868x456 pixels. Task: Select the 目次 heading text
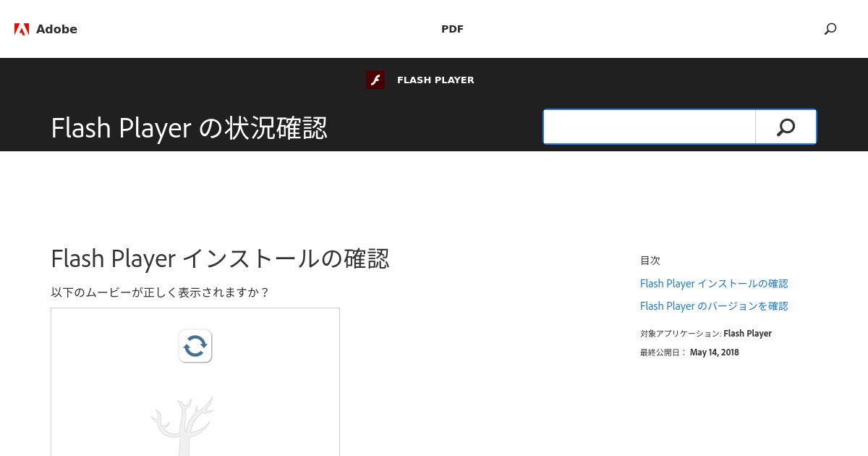coord(650,261)
